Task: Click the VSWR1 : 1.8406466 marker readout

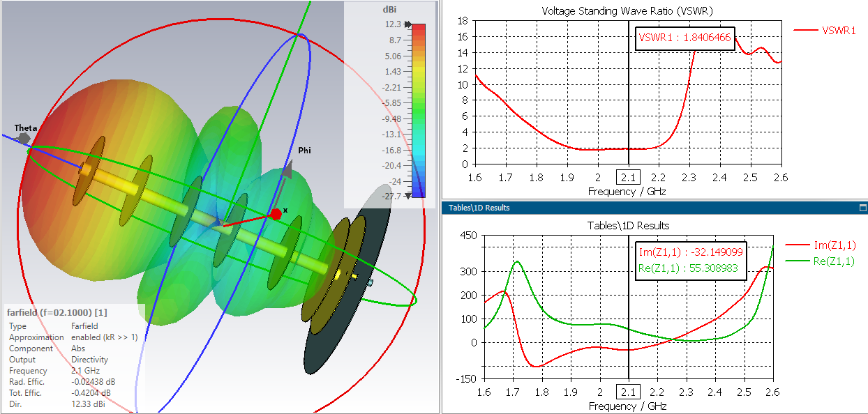Action: pyautogui.click(x=684, y=38)
